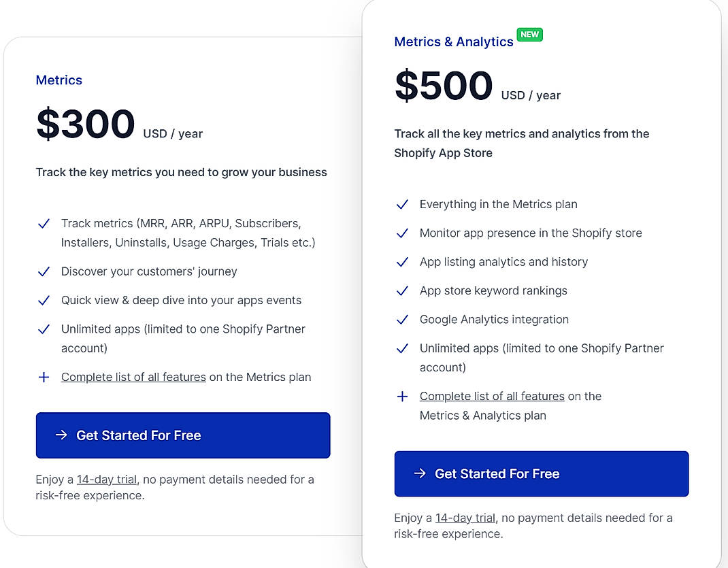
Task: Click Get Started For Free on Metrics & Analytics
Action: (541, 473)
